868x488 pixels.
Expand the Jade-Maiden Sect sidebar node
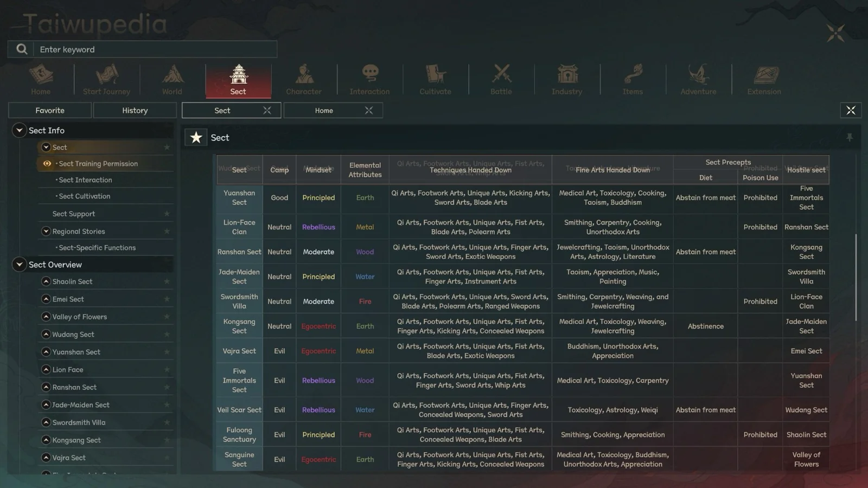coord(46,404)
